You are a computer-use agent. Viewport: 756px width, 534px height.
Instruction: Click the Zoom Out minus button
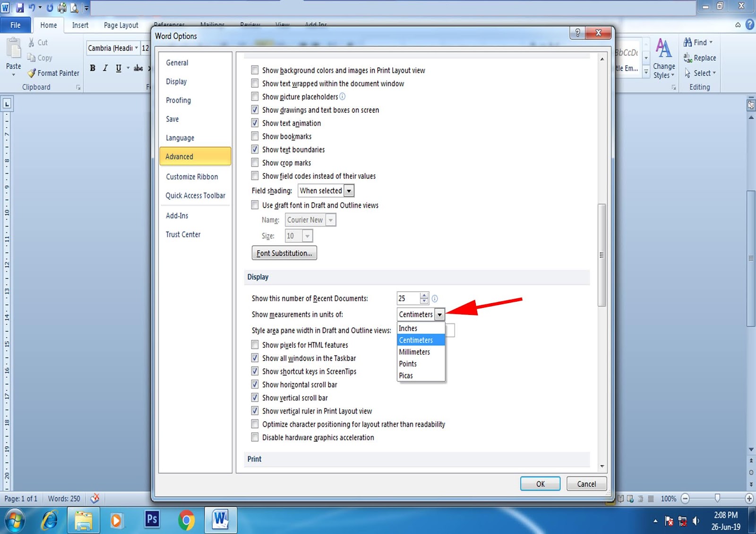(x=686, y=498)
